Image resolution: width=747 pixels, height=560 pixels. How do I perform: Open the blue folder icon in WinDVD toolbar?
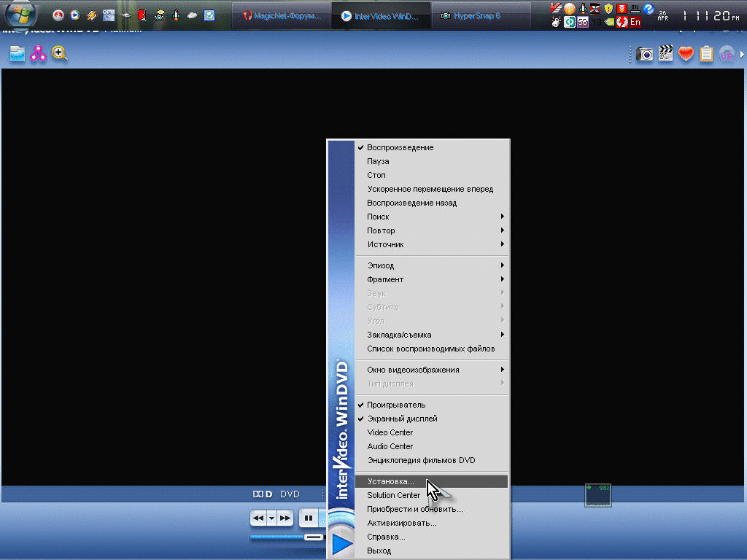[x=18, y=54]
